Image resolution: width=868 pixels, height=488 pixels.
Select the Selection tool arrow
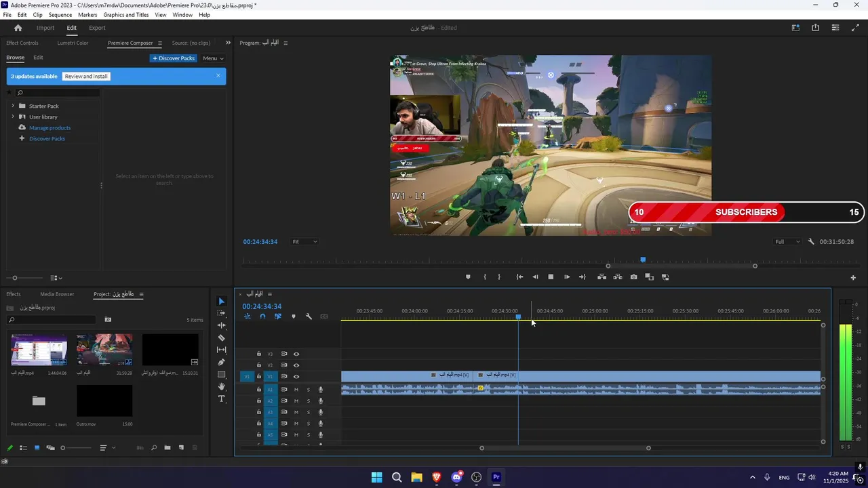(221, 301)
